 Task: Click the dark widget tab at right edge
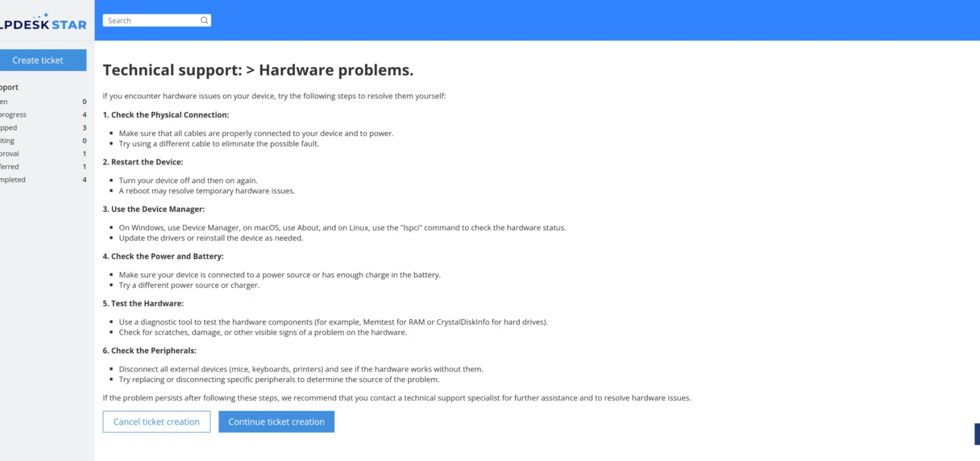point(977,434)
